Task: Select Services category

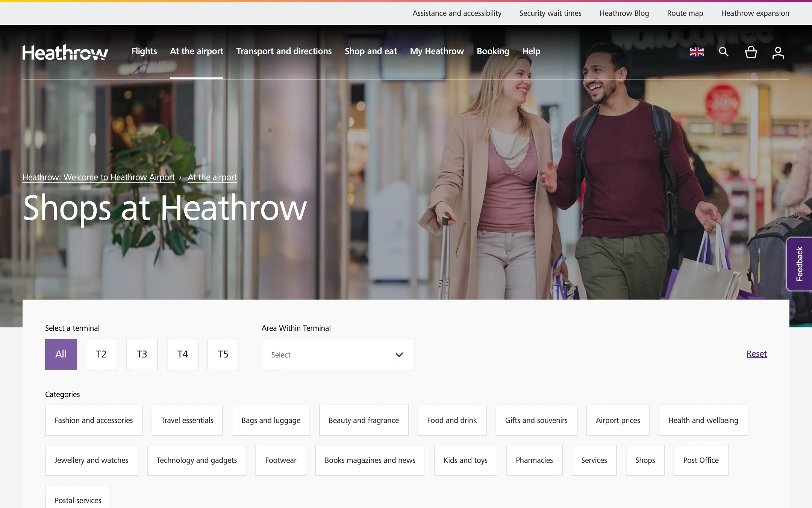Action: pos(594,460)
